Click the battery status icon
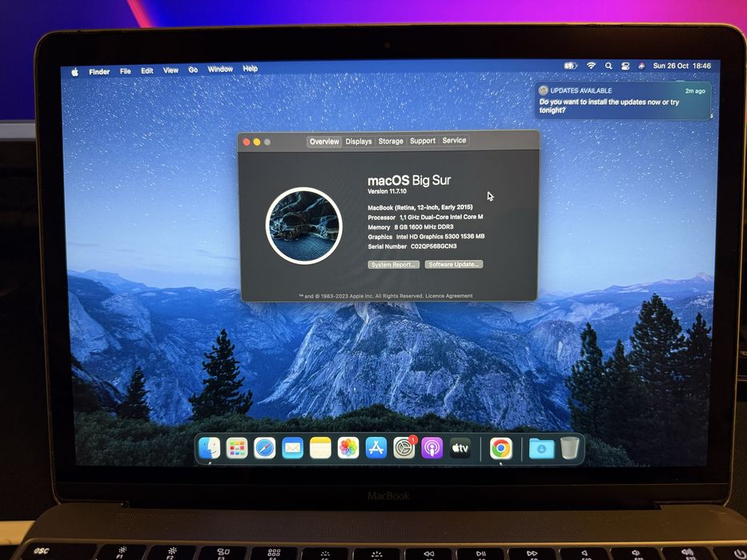This screenshot has width=747, height=560. 570,66
